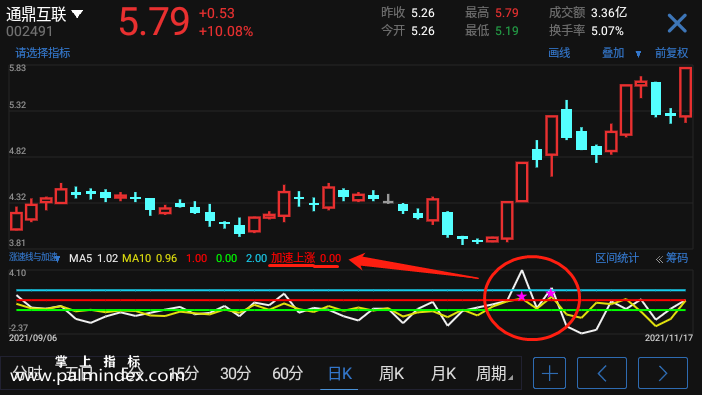Open 区间统计 range statistics
The width and height of the screenshot is (702, 395).
click(616, 258)
